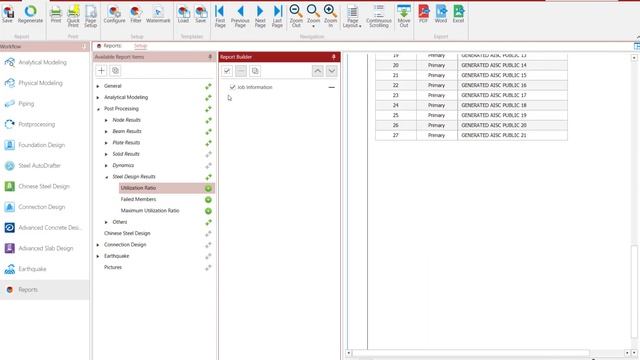Open the Postprocessing workflow
The image size is (640, 360).
[x=44, y=124]
